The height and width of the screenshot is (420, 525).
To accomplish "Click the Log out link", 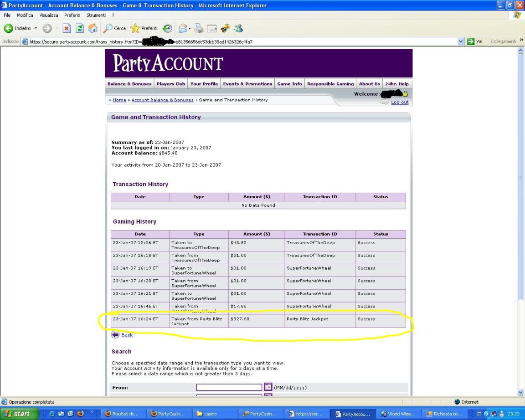I will (x=400, y=102).
